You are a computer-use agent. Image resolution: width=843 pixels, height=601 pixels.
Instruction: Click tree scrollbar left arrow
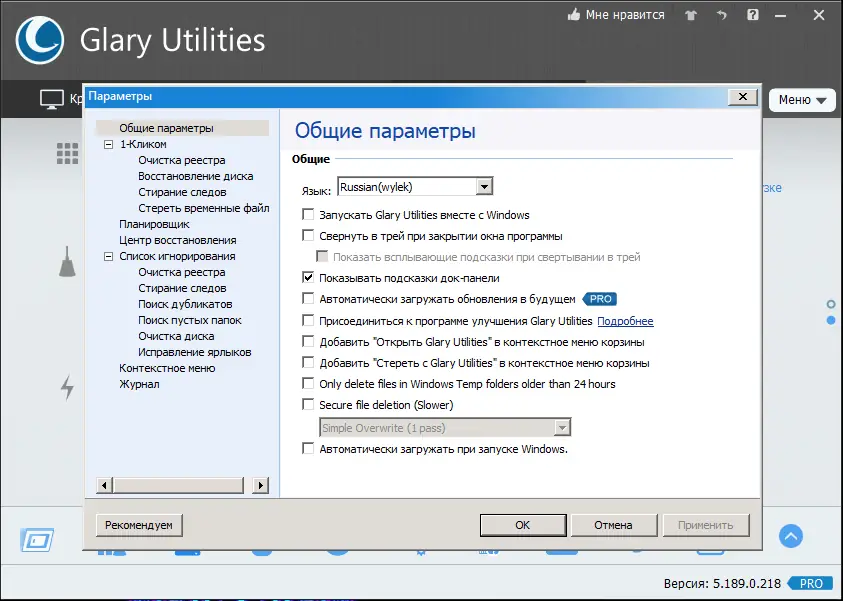pos(104,485)
